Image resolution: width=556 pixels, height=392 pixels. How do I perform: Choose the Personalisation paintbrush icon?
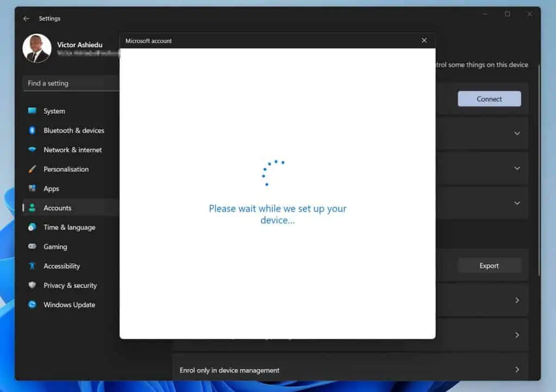pos(32,169)
